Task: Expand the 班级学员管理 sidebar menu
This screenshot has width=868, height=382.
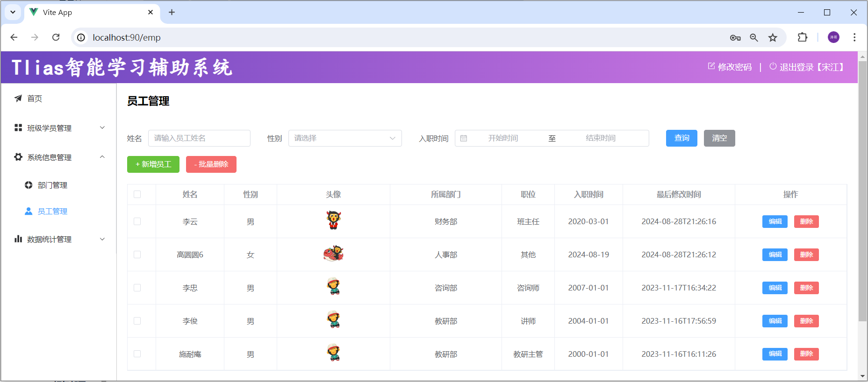Action: [59, 128]
